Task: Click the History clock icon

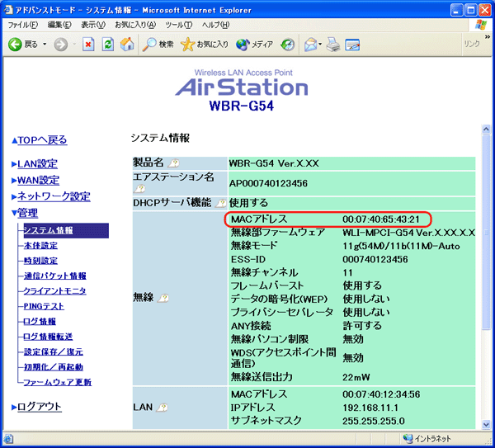Action: pos(288,45)
